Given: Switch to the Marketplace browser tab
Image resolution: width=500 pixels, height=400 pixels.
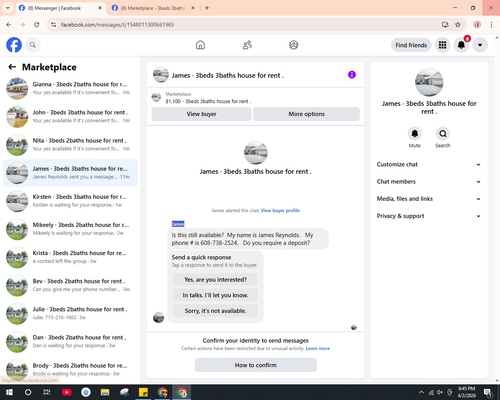Looking at the screenshot, I should (x=152, y=8).
